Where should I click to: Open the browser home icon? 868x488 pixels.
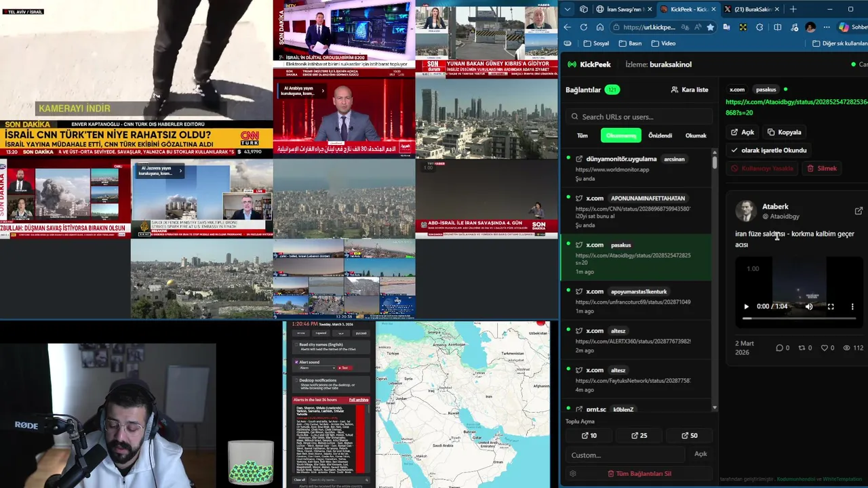pos(600,27)
